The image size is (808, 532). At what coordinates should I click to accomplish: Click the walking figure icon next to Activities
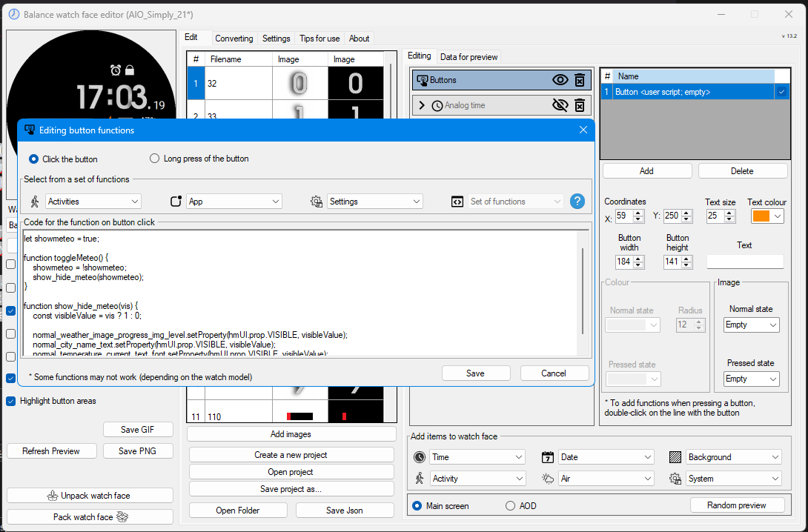35,202
